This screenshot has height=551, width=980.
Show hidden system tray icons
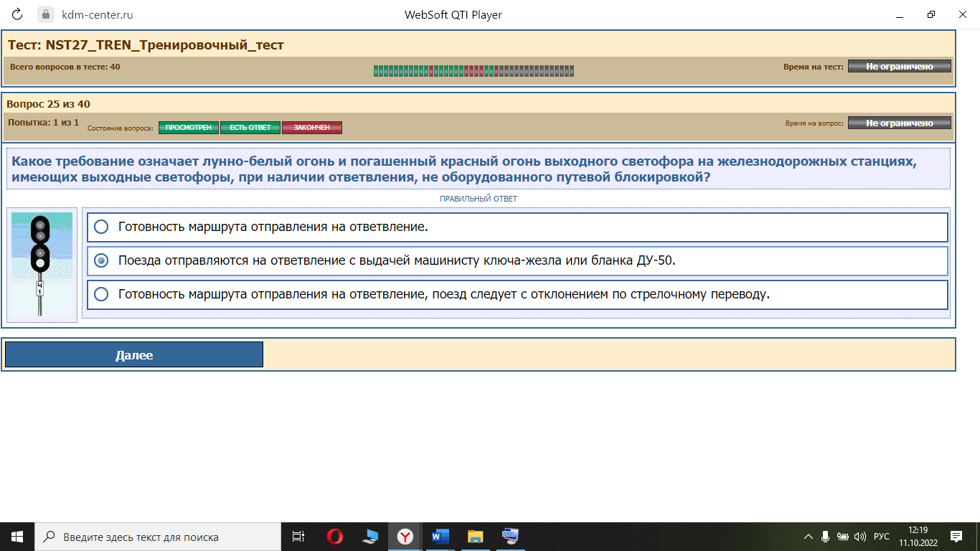(809, 537)
